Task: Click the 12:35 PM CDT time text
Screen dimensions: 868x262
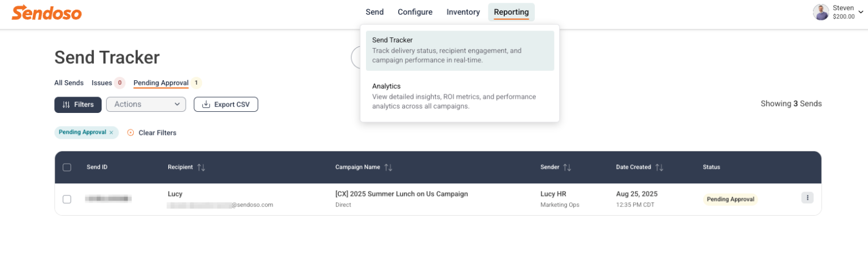Action: [x=635, y=205]
